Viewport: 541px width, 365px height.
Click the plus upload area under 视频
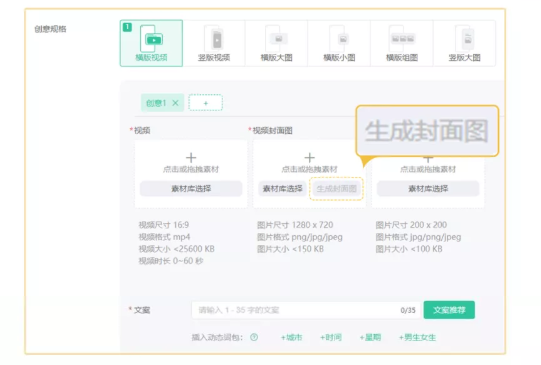[x=191, y=162]
